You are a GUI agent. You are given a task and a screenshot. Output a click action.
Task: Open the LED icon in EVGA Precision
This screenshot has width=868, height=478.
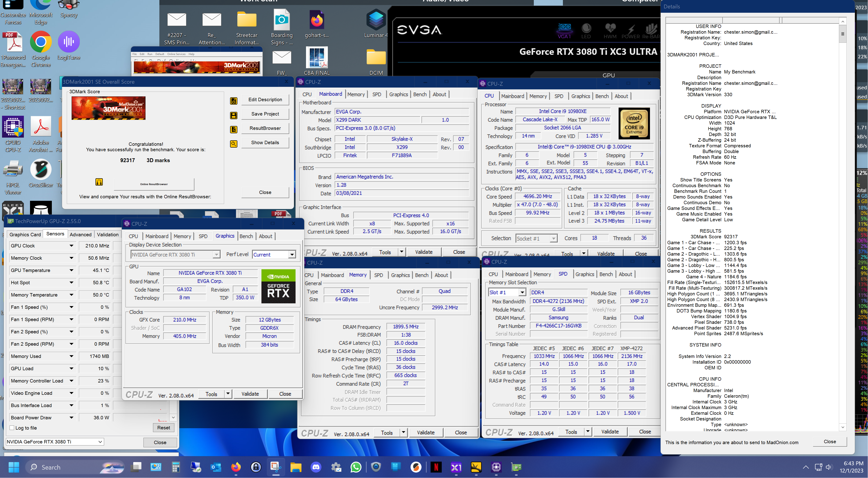click(x=586, y=31)
